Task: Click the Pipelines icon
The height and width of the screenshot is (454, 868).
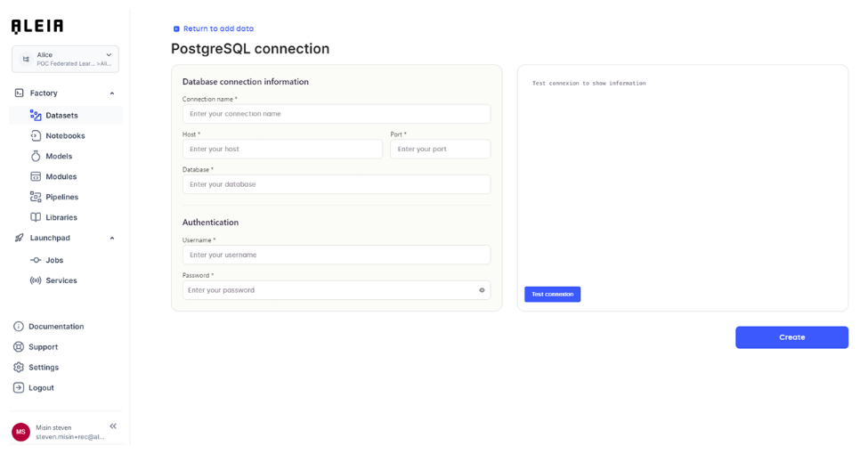Action: 36,197
